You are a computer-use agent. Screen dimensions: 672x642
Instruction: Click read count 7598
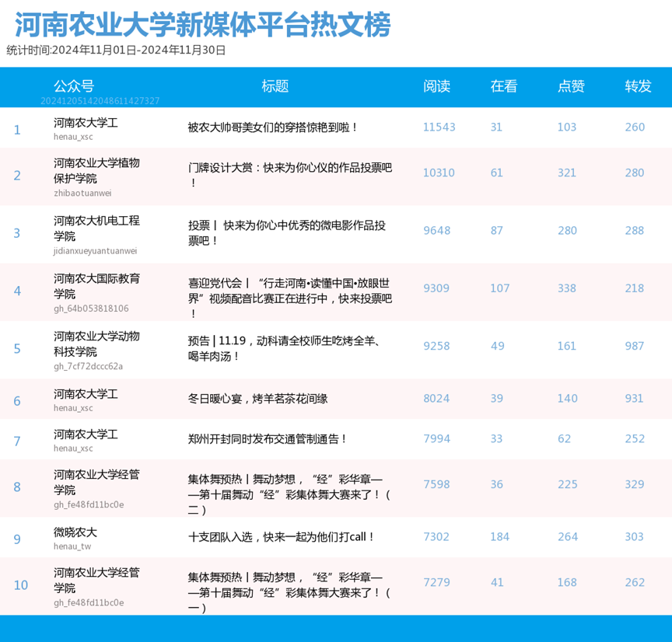436,484
